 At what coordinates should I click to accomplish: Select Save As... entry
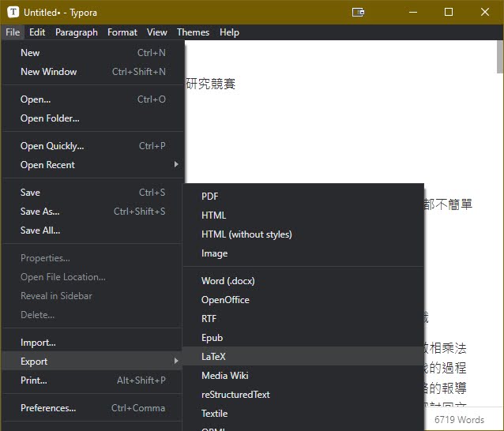tap(93, 212)
